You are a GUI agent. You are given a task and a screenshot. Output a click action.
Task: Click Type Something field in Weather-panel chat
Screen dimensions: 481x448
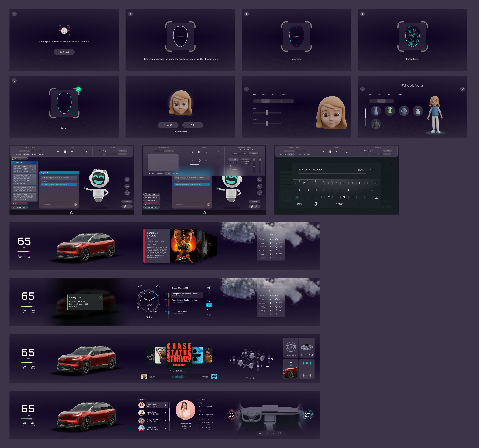(x=57, y=205)
